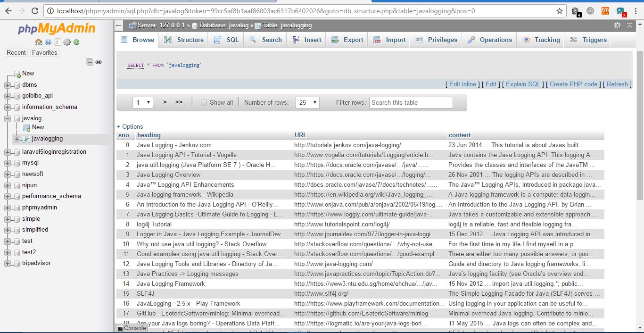Open the Search tab

[x=265, y=40]
